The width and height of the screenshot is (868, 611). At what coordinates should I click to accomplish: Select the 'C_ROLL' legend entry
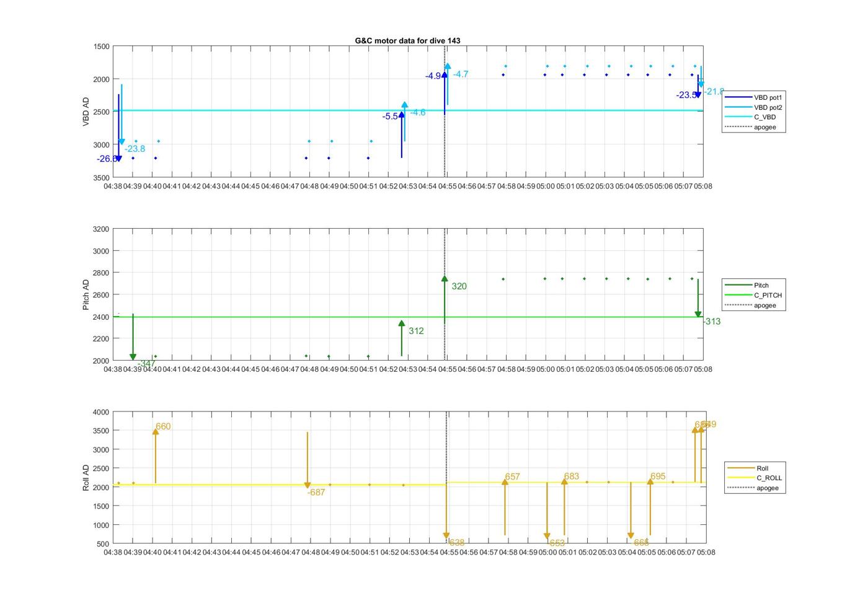[755, 478]
